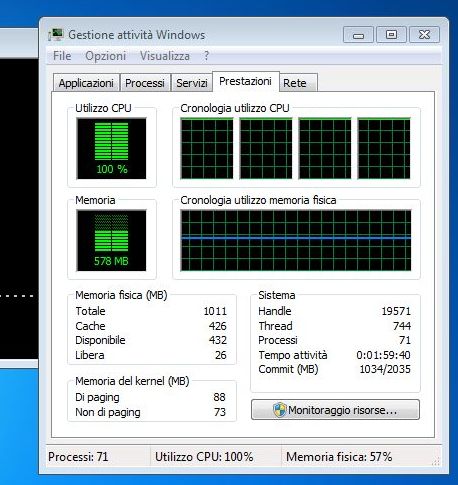Click the physical memory history graph
The width and height of the screenshot is (458, 485).
[x=296, y=240]
